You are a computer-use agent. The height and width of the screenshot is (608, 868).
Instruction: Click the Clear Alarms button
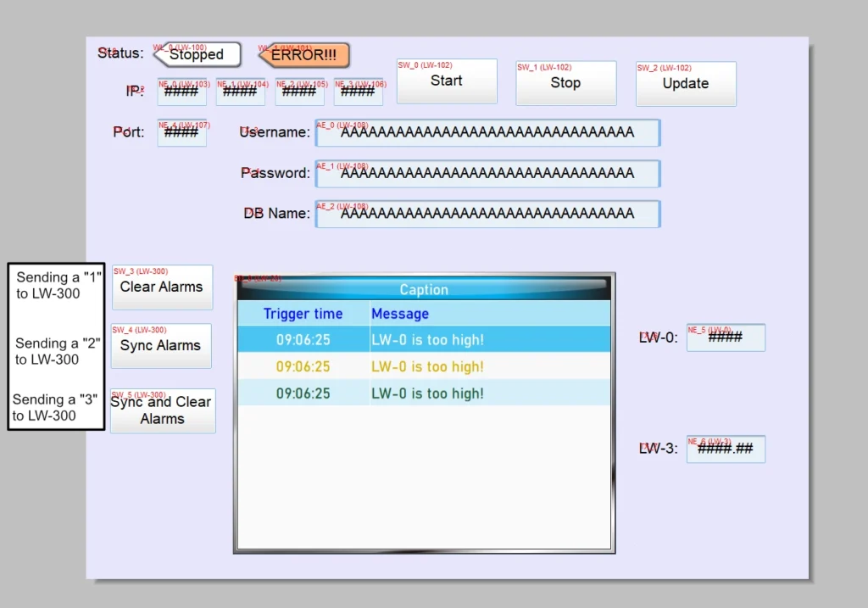coord(161,287)
